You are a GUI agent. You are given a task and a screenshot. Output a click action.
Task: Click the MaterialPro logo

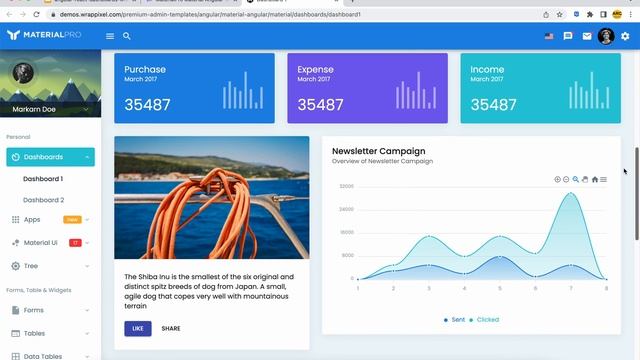tap(44, 35)
